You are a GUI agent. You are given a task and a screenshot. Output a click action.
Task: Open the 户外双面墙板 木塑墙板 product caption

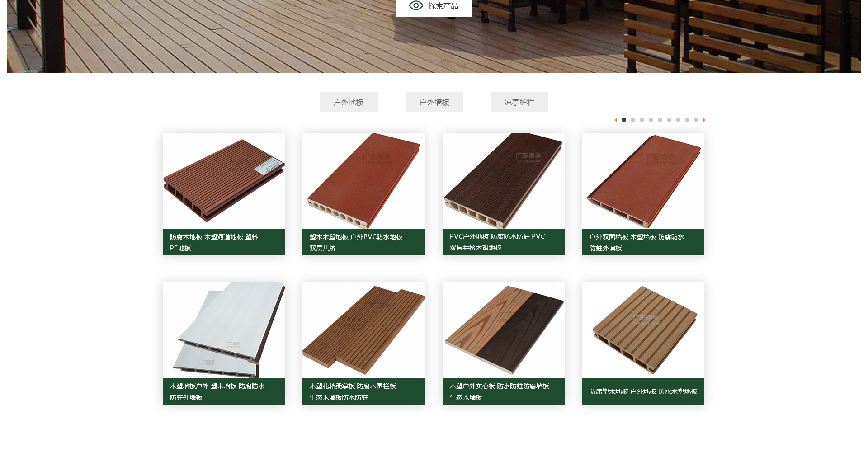coord(637,242)
